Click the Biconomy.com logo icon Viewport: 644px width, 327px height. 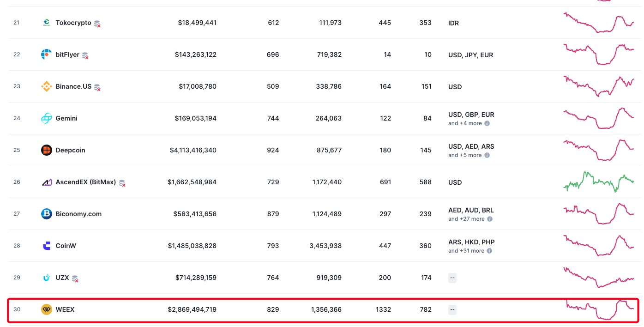click(46, 214)
